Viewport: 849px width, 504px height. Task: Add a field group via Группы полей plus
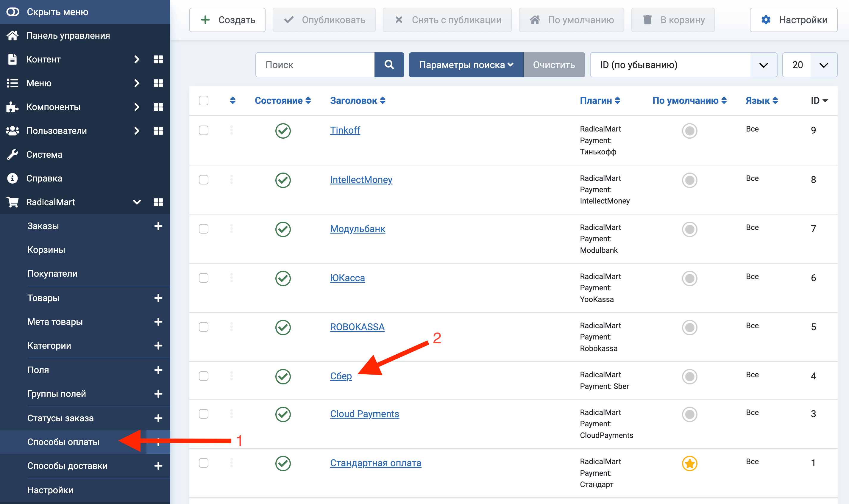pos(158,394)
